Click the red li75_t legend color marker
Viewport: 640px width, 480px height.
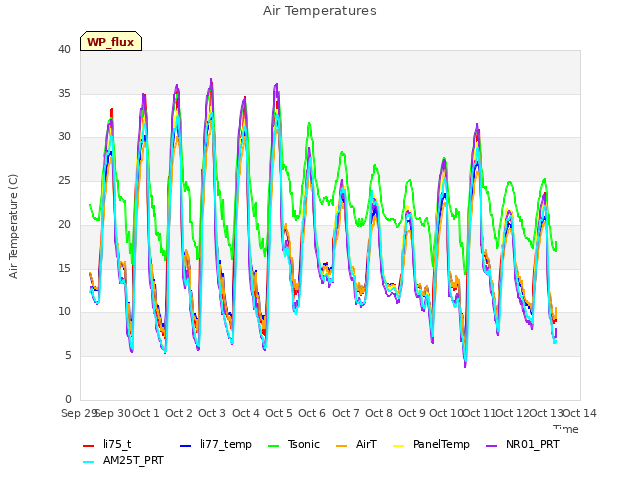(89, 446)
